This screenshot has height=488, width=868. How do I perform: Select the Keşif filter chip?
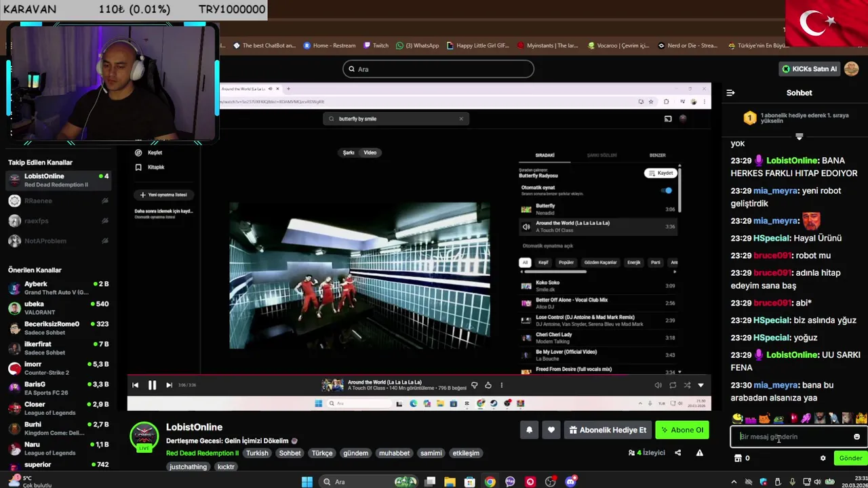(543, 262)
